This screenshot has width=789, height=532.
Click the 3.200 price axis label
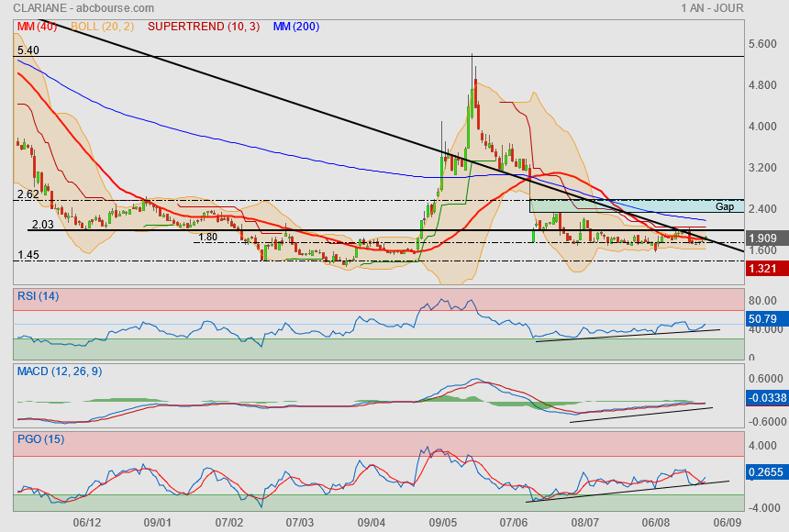(x=762, y=168)
